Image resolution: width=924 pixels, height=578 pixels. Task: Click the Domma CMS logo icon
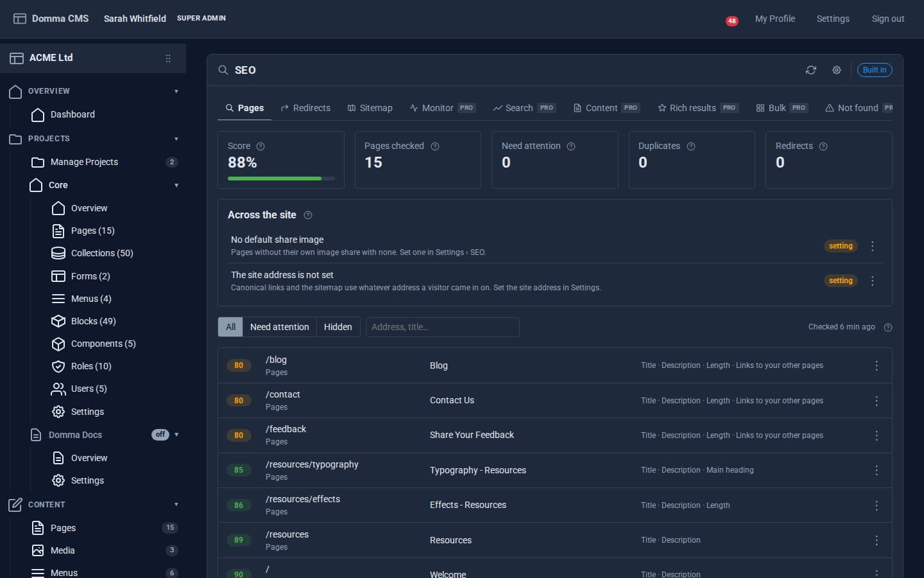click(20, 19)
